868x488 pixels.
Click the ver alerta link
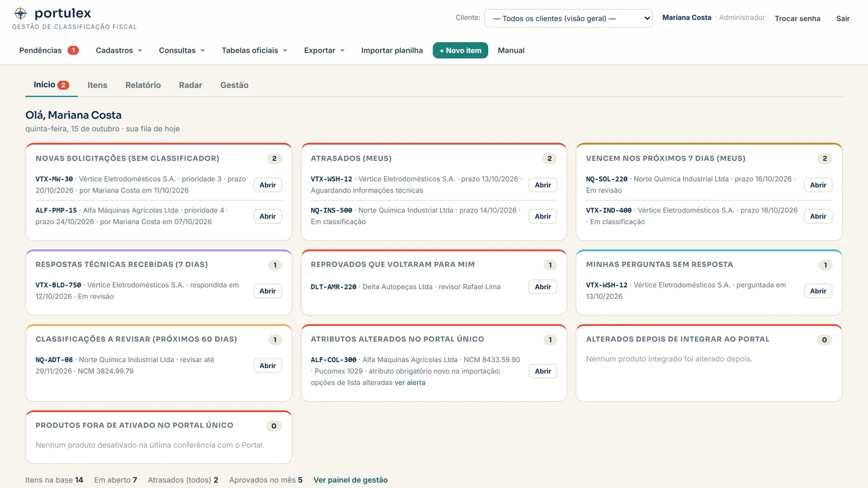click(x=410, y=383)
